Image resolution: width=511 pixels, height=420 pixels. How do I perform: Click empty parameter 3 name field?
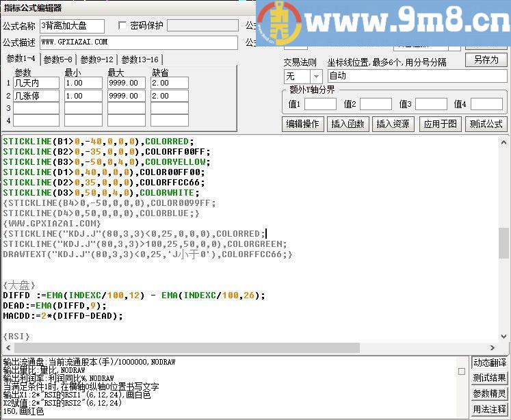(36, 108)
